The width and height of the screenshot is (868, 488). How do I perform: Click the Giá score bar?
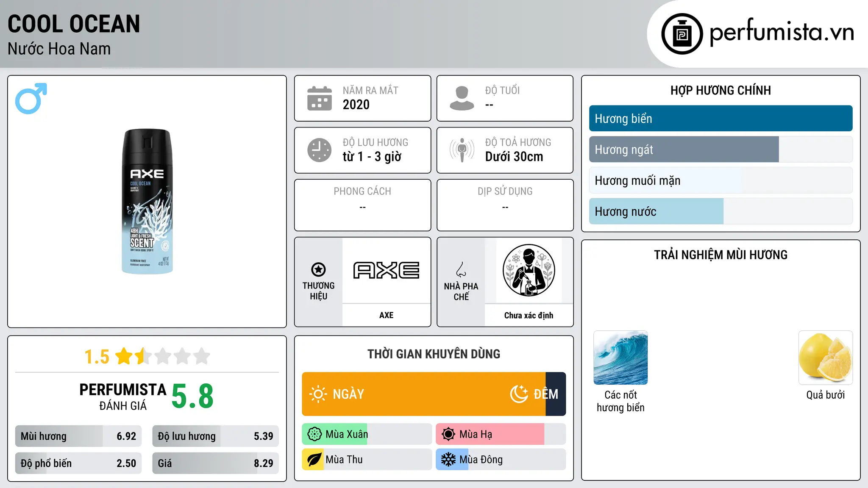(x=215, y=463)
